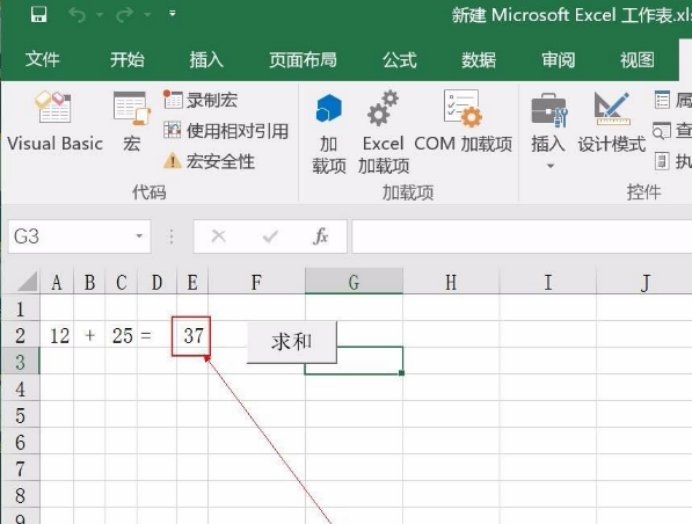Click the 求和 button on sheet
The height and width of the screenshot is (524, 692).
coord(292,342)
